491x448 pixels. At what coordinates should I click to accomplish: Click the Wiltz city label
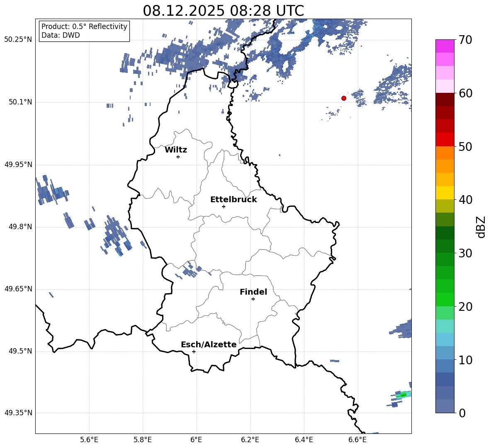(x=176, y=150)
